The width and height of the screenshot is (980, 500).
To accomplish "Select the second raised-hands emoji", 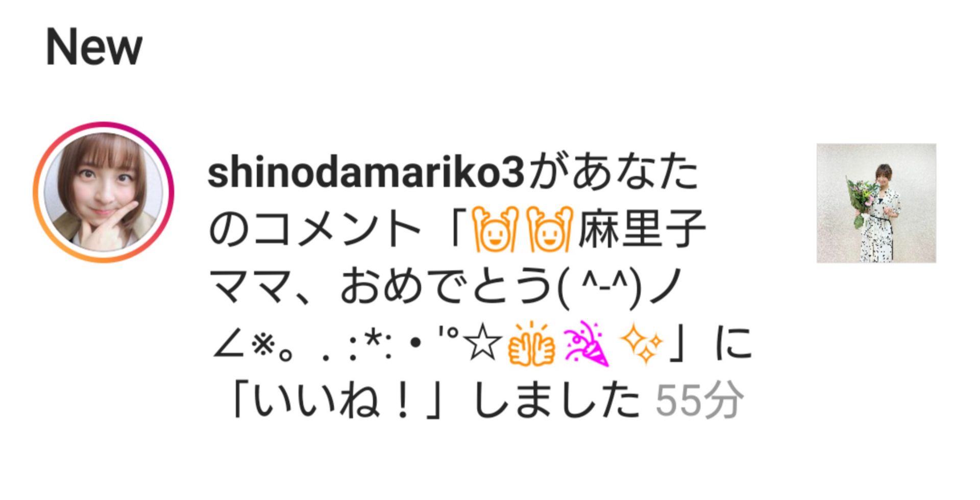I will 550,230.
